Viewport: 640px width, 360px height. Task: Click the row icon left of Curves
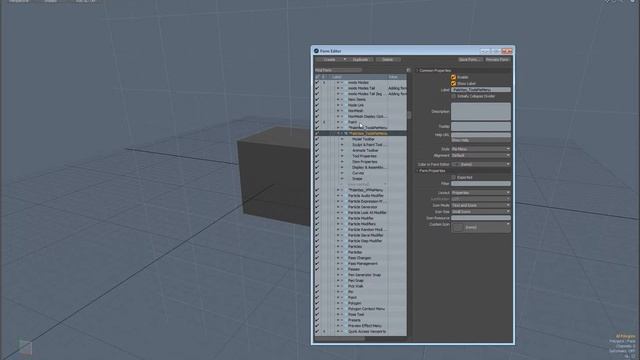[x=342, y=173]
